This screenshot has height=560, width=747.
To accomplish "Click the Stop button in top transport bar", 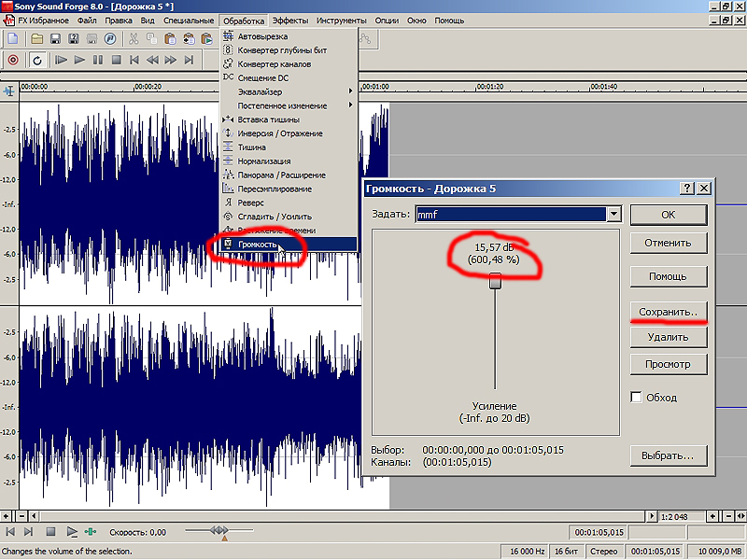I will 116,60.
